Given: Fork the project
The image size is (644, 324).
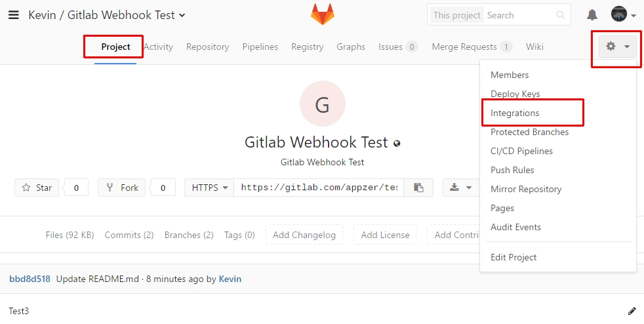Looking at the screenshot, I should 121,188.
